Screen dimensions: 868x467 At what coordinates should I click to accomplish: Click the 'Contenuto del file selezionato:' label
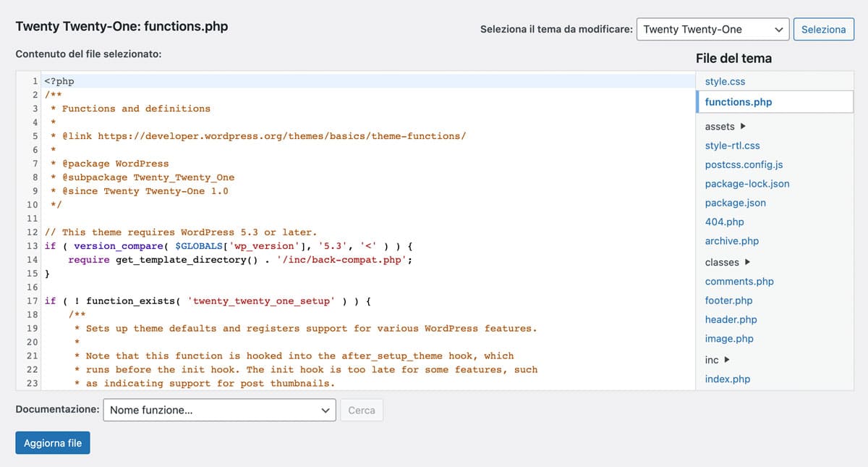tap(88, 54)
